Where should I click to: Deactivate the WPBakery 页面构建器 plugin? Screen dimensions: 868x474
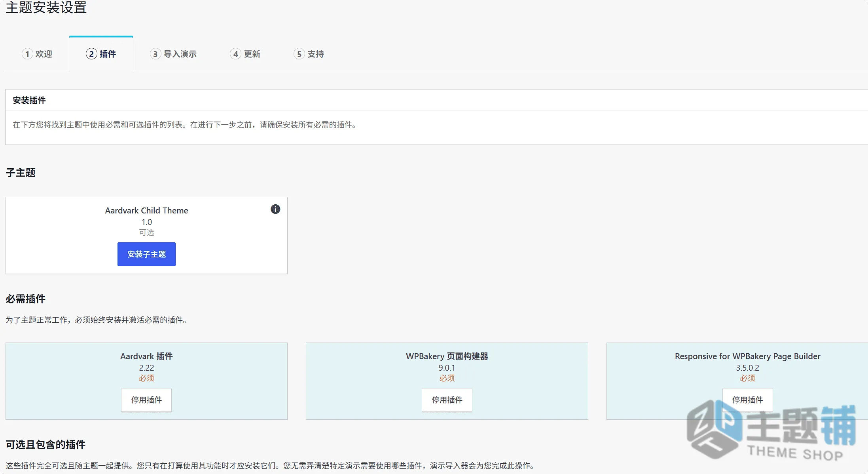447,400
